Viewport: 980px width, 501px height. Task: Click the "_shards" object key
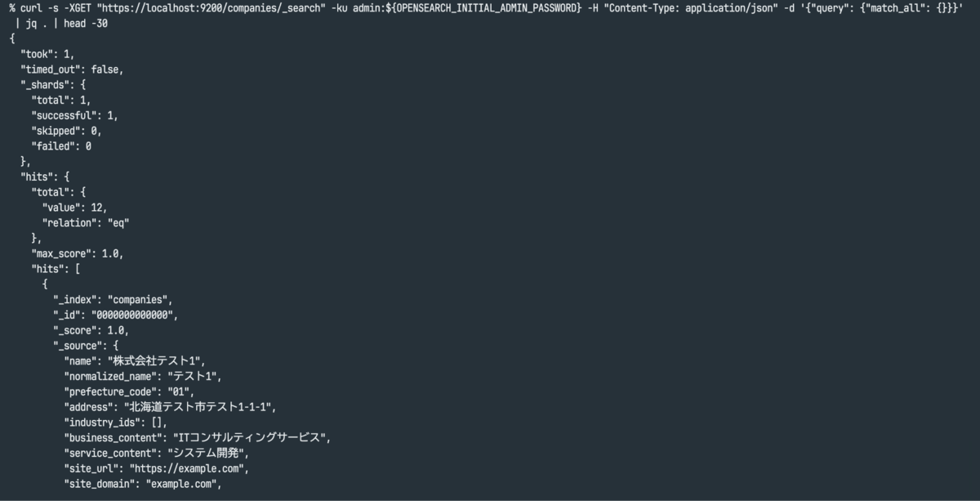point(47,85)
